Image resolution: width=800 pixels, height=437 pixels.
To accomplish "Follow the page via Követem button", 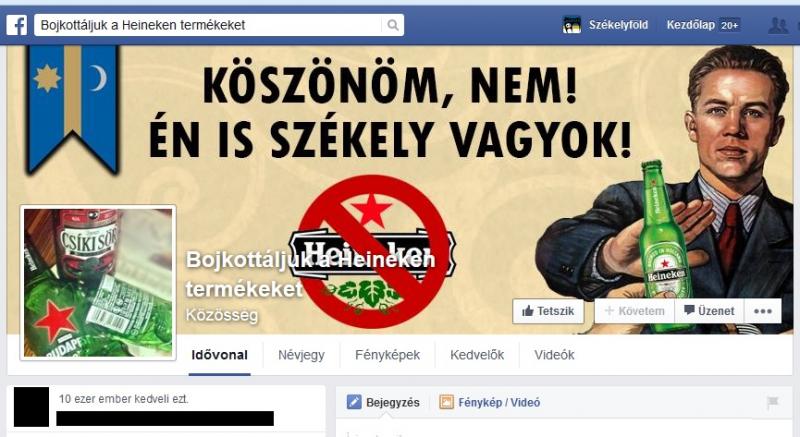I will (635, 311).
